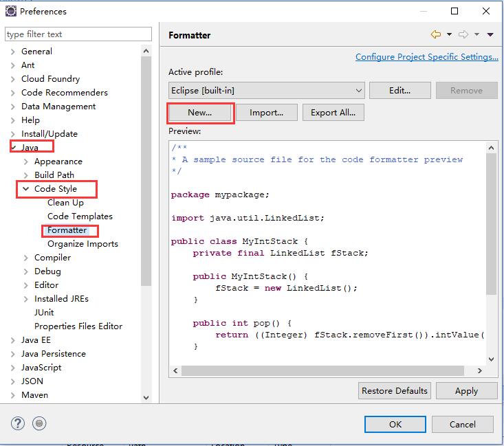Expand the Build Path subnode
The image size is (504, 446).
[x=26, y=175]
